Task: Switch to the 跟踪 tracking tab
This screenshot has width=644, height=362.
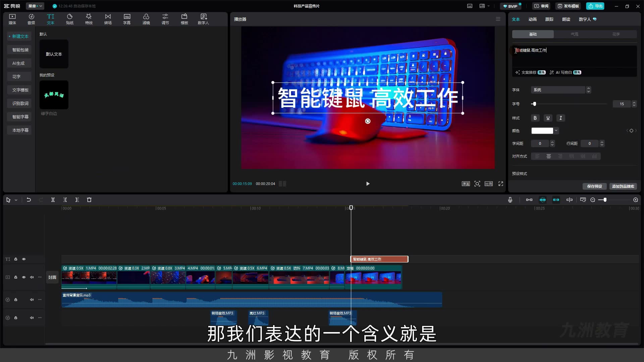Action: [x=549, y=19]
